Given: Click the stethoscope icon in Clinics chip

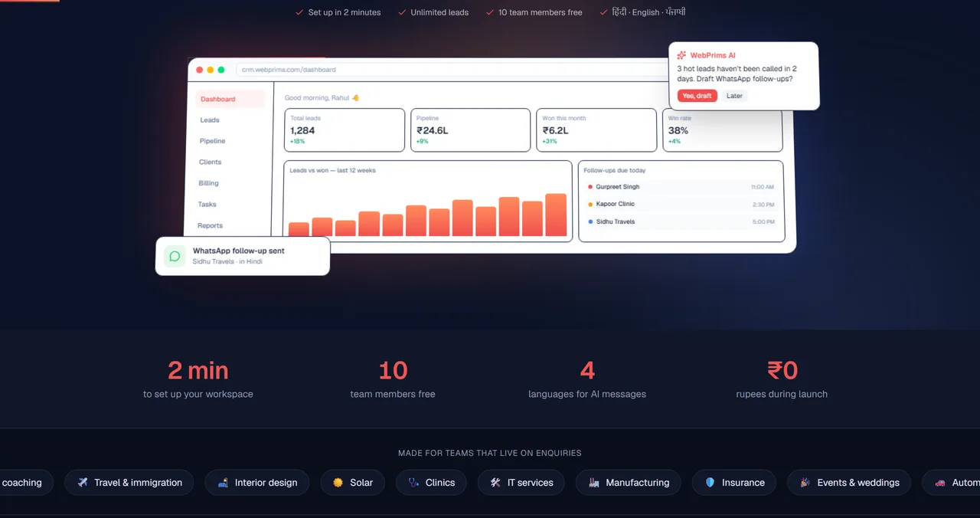Looking at the screenshot, I should [x=413, y=483].
